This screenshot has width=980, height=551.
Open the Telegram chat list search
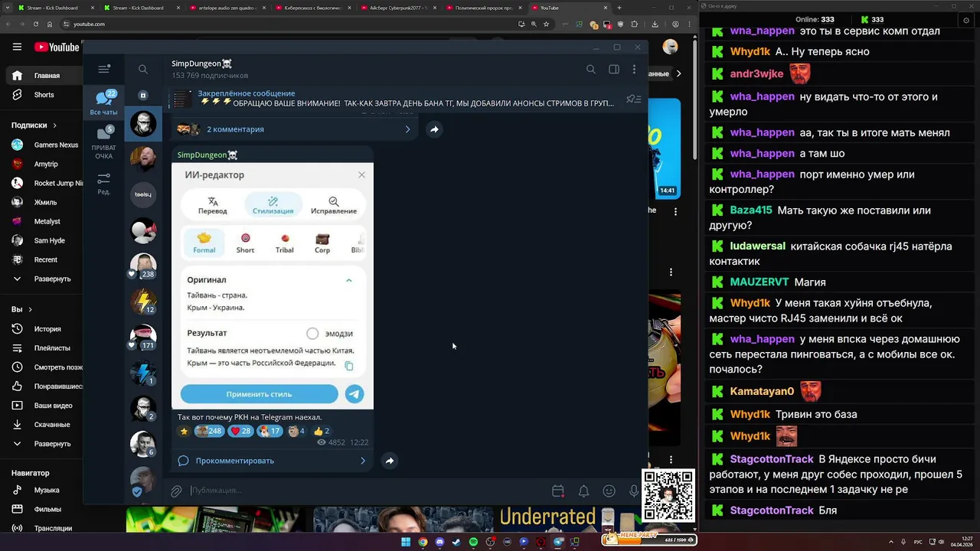pyautogui.click(x=143, y=69)
